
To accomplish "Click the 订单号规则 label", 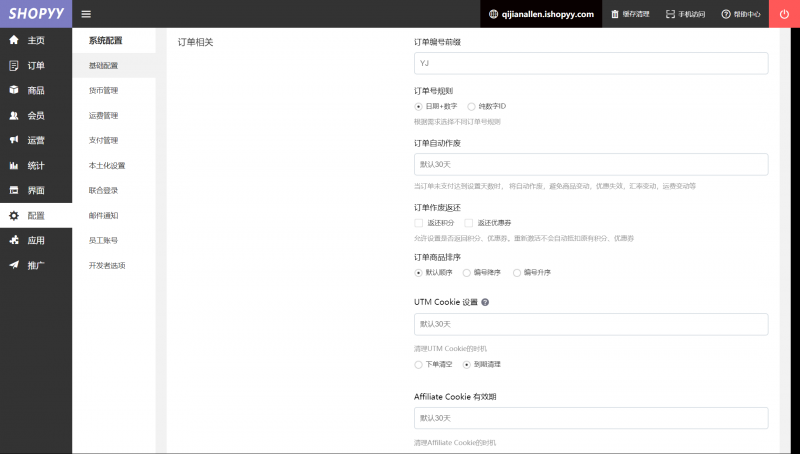I will click(433, 91).
